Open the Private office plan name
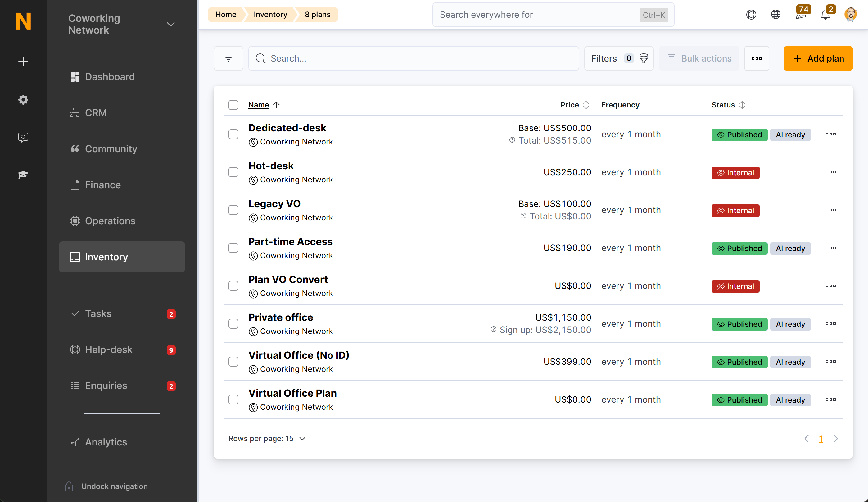Image resolution: width=868 pixels, height=502 pixels. 280,317
